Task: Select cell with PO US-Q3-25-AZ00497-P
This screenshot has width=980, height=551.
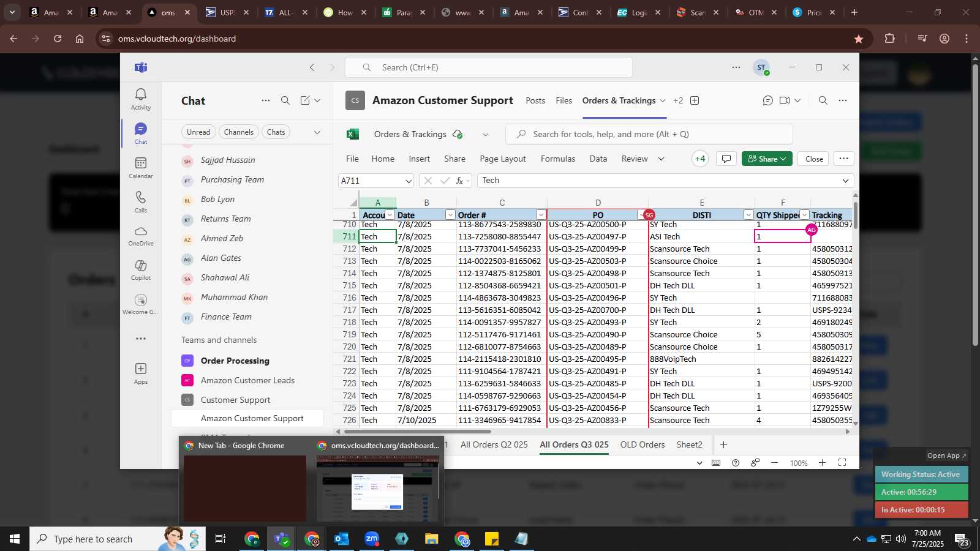Action: coord(597,236)
